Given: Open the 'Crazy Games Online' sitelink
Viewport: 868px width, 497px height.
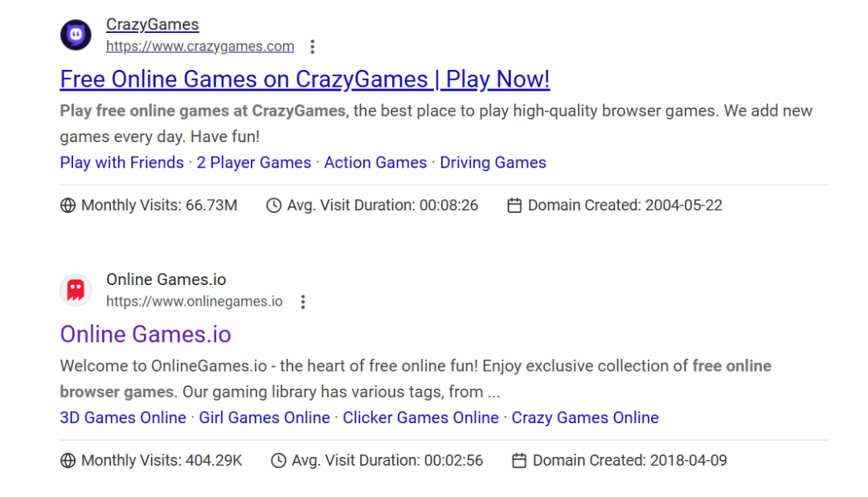Looking at the screenshot, I should pyautogui.click(x=585, y=418).
